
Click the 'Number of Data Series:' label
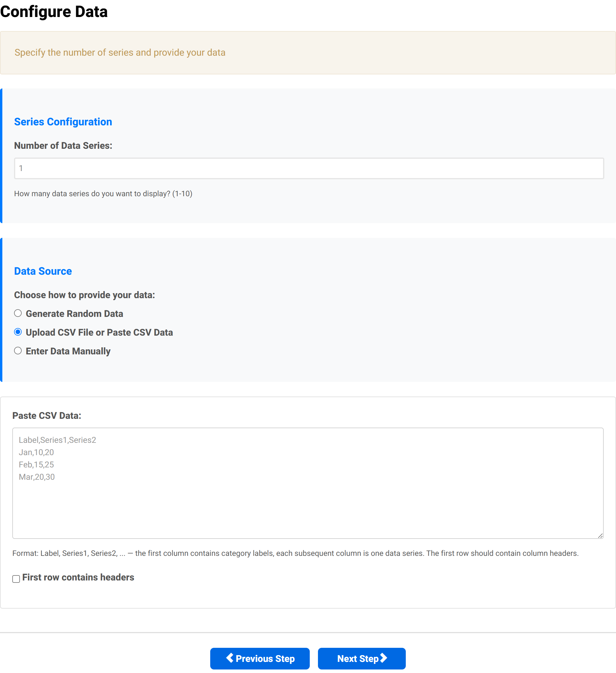pos(63,146)
